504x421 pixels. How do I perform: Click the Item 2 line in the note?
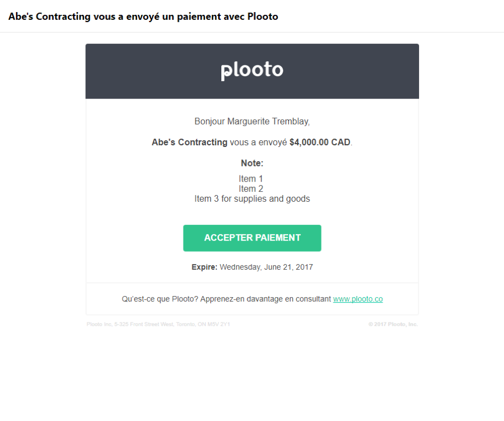(x=251, y=188)
